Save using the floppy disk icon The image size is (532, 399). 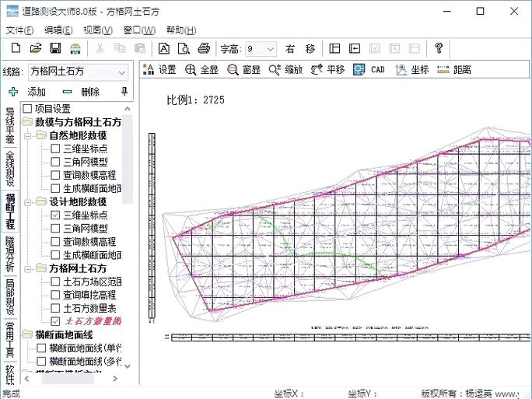tap(55, 48)
